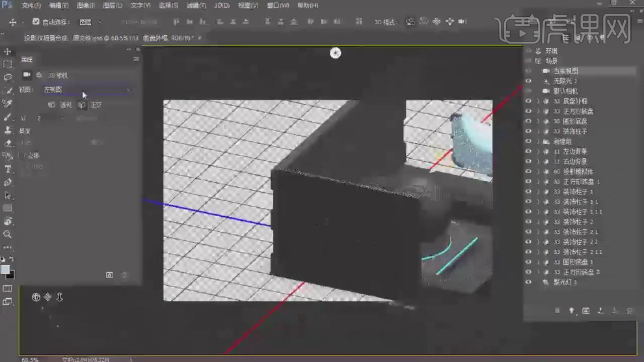This screenshot has width=644, height=362.
Task: Select the Paint Bucket tool
Action: click(x=7, y=156)
